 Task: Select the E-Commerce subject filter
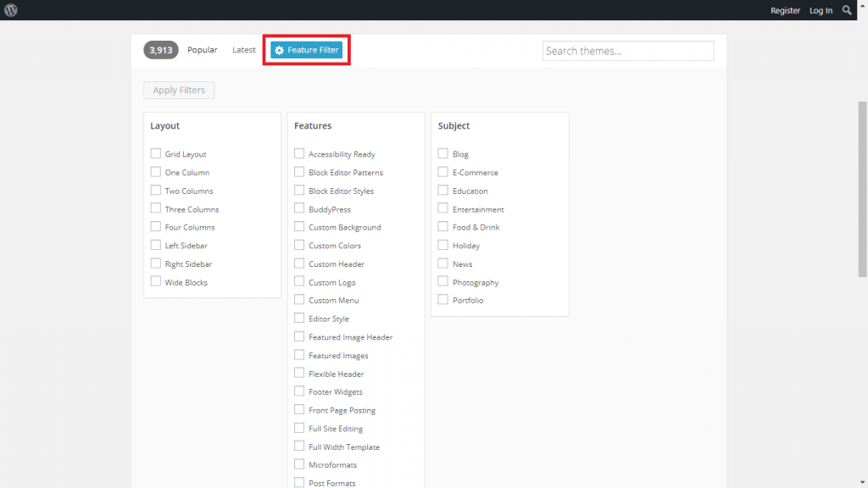[442, 171]
